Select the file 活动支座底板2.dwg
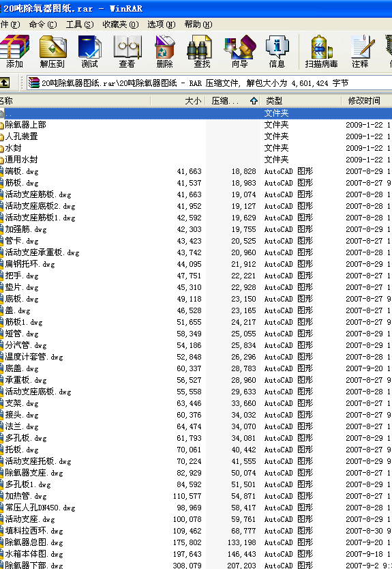Screen dimensions: 392x569 pos(40,206)
